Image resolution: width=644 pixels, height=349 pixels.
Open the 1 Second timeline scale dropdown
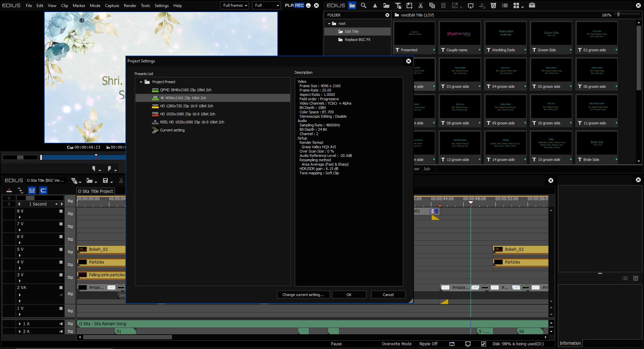[x=56, y=204]
